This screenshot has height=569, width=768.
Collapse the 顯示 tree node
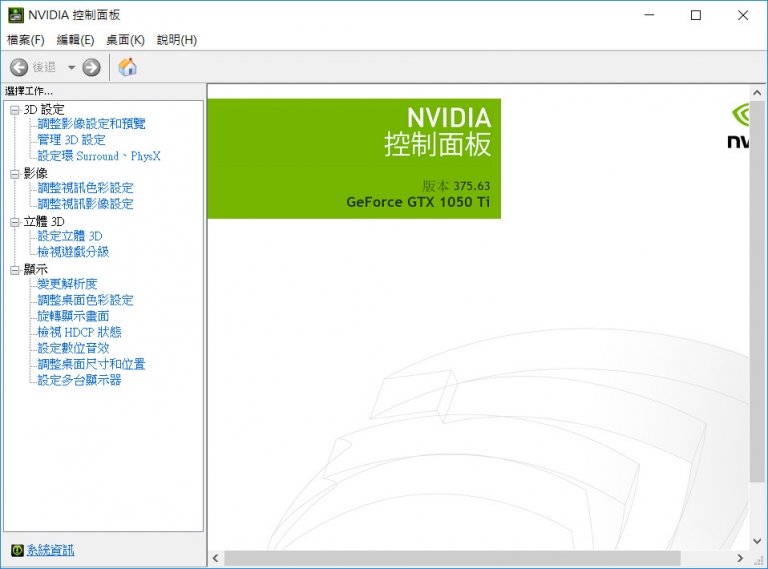(15, 270)
